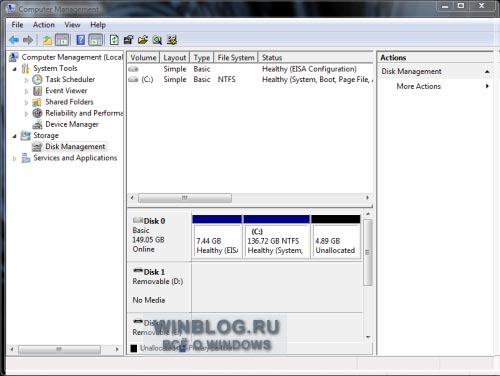The width and height of the screenshot is (500, 376).
Task: Click More Actions in the Actions pane
Action: point(419,86)
